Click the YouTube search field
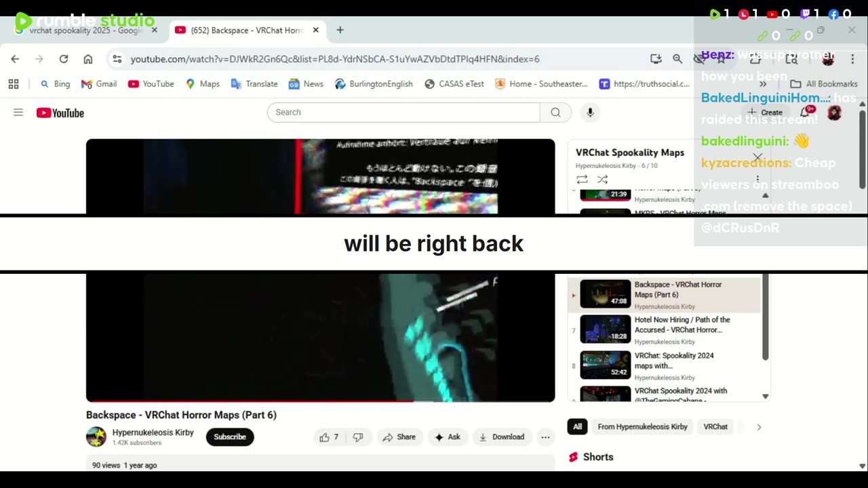 (403, 113)
